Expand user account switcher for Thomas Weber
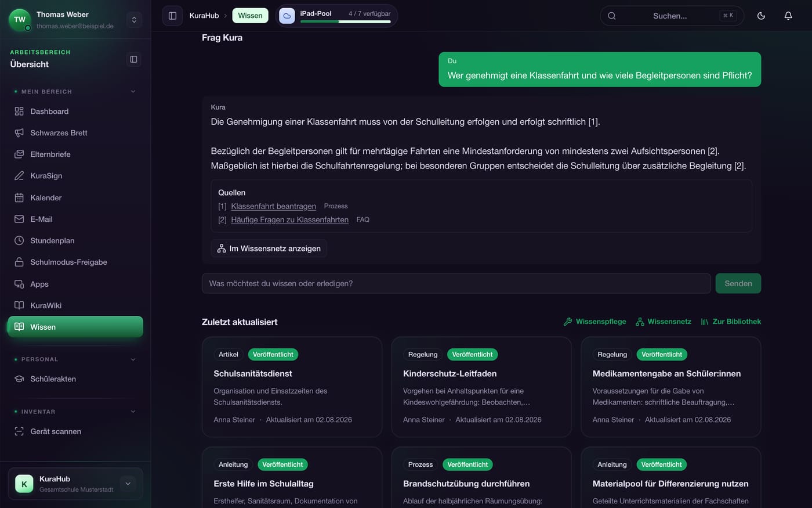The width and height of the screenshot is (812, 508). coord(134,20)
